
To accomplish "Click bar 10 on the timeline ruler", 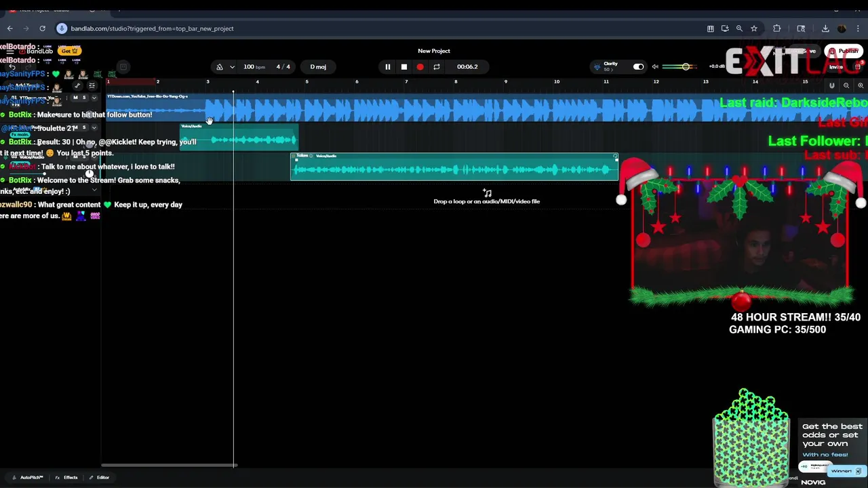I will 556,82.
